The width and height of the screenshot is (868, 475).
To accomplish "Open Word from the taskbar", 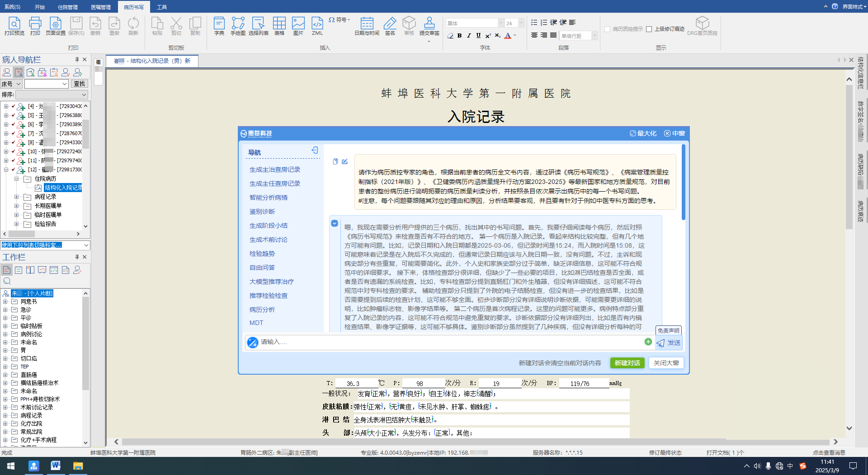I will pos(56,466).
